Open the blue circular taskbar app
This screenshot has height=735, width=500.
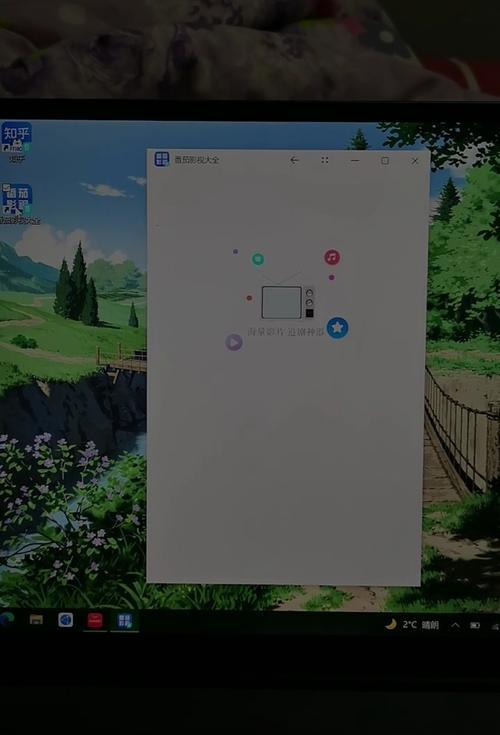[66, 620]
